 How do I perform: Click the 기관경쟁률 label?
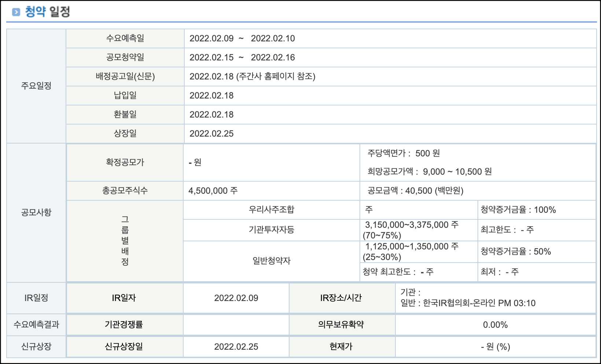(125, 324)
